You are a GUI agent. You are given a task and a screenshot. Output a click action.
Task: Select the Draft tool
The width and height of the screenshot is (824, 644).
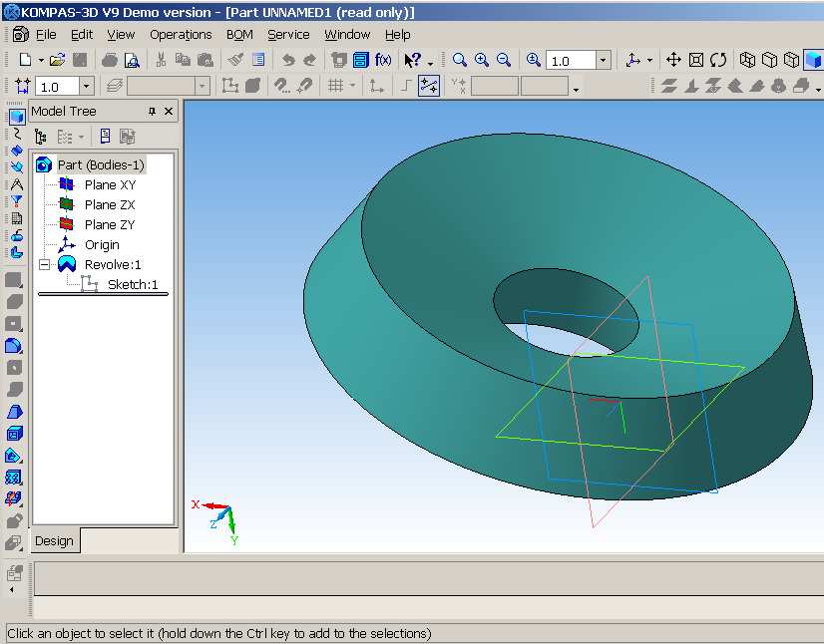coord(13,412)
